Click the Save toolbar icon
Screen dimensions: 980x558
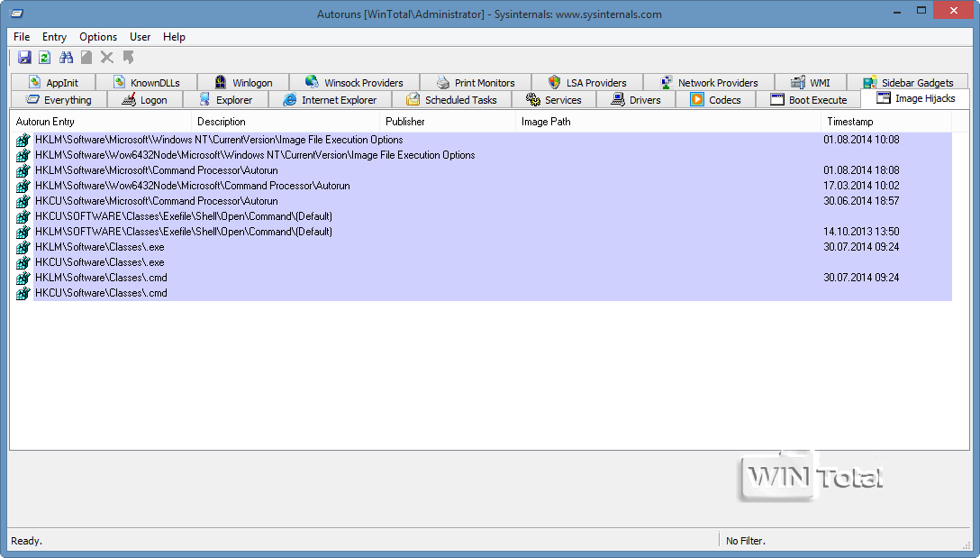[x=24, y=58]
